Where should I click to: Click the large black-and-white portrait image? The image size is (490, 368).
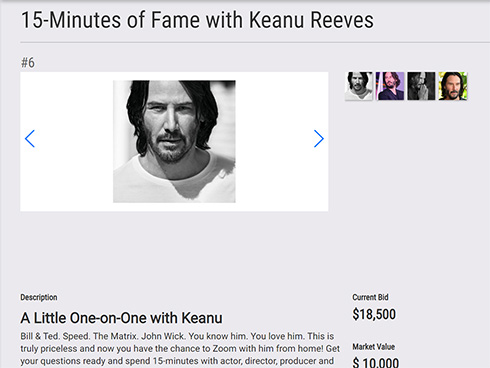[x=174, y=141]
